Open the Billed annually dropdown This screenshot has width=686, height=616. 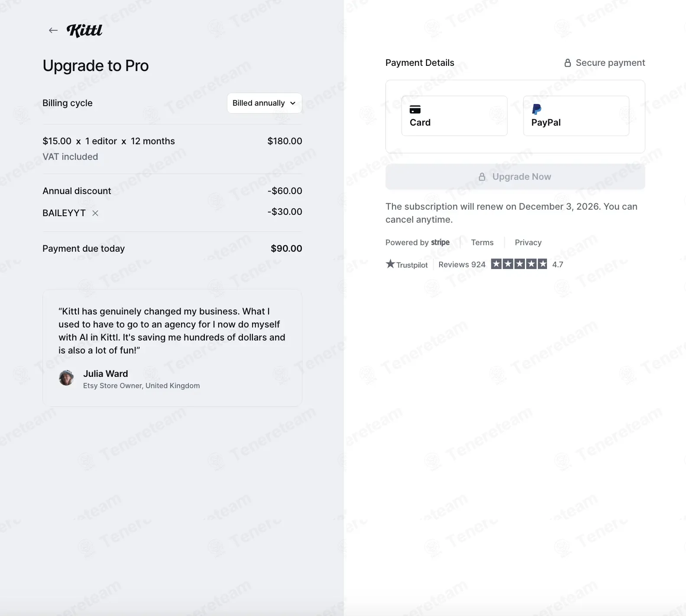[x=264, y=103]
